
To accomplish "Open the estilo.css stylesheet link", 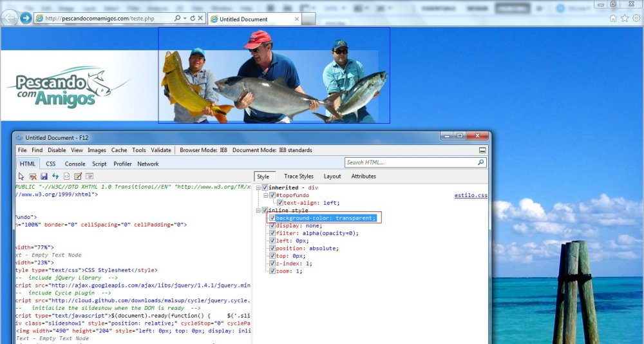I will 471,195.
